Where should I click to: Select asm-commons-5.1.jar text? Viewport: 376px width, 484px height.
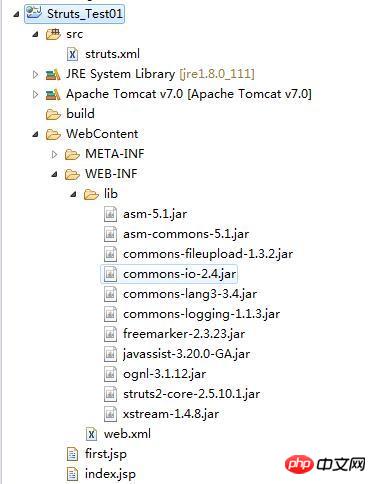click(x=186, y=234)
